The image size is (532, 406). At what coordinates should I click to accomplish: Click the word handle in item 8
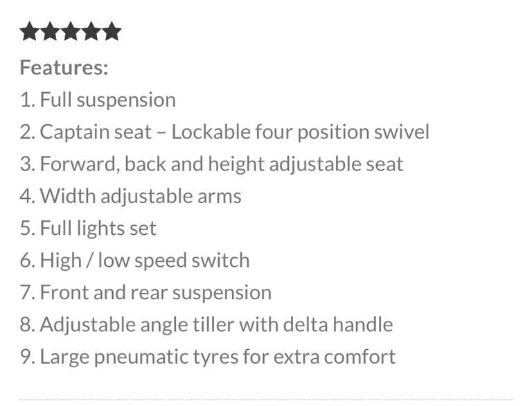tap(363, 324)
